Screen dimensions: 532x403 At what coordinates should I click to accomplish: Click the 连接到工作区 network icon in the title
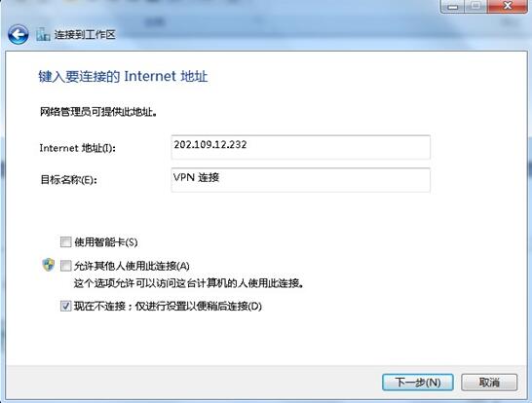point(43,34)
